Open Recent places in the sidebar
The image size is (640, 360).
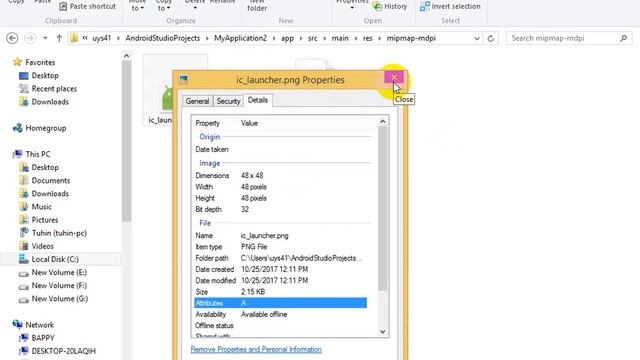[x=54, y=89]
